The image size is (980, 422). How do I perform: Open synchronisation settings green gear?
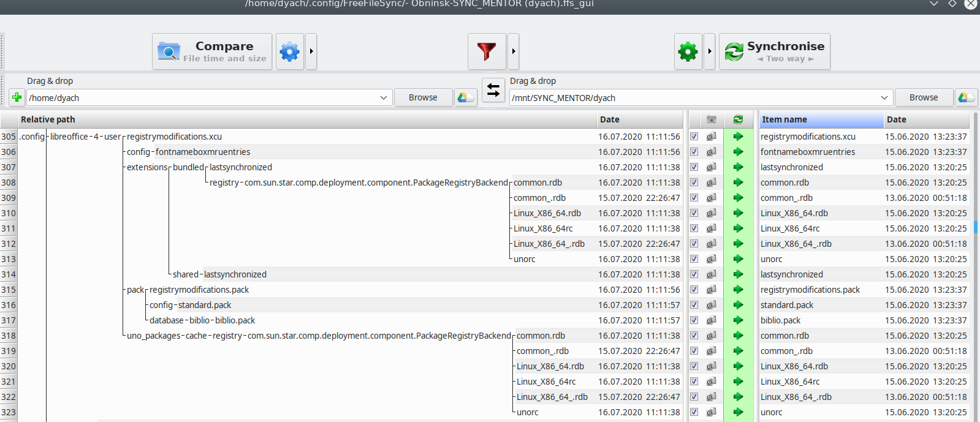click(x=688, y=51)
